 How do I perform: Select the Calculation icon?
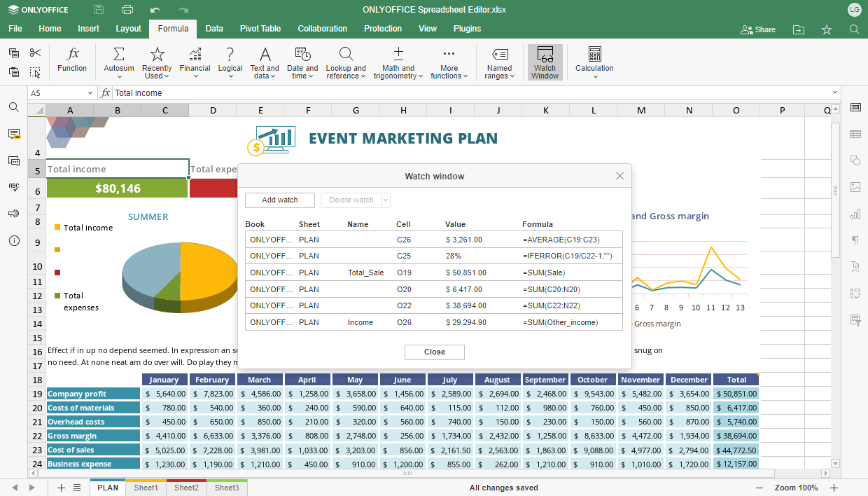pyautogui.click(x=594, y=62)
